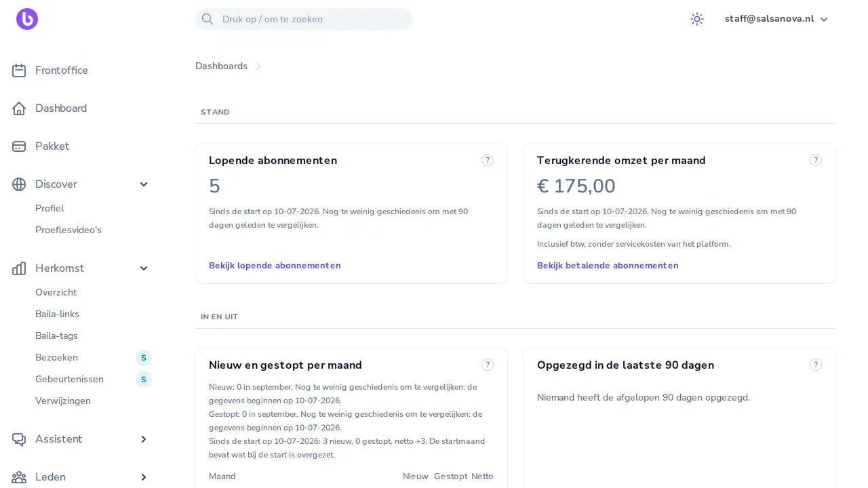
Task: Click the Gestopt column header
Action: tap(450, 476)
